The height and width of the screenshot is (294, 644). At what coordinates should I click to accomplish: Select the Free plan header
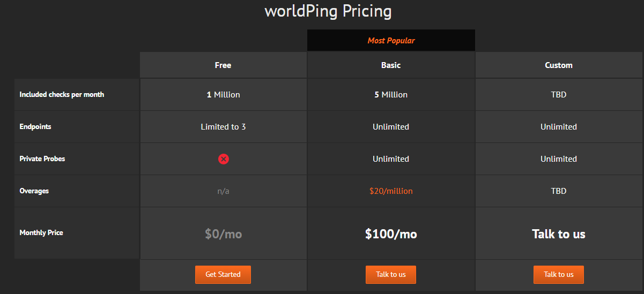point(223,65)
